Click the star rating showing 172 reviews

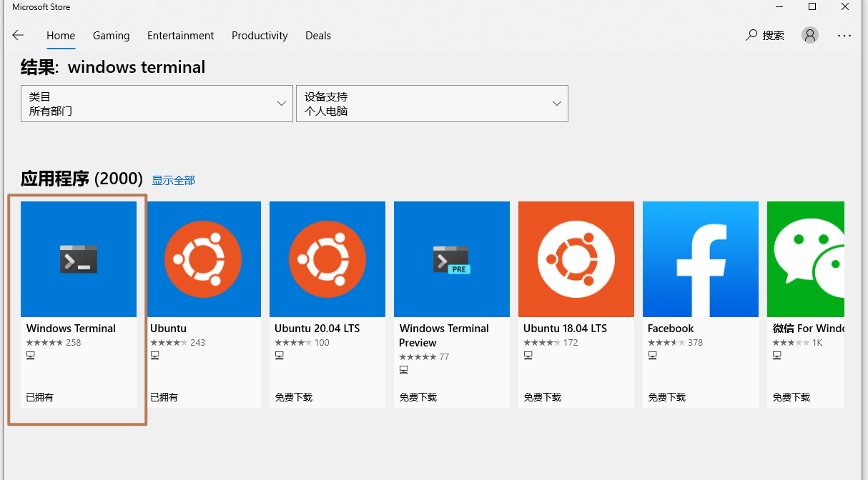(551, 343)
